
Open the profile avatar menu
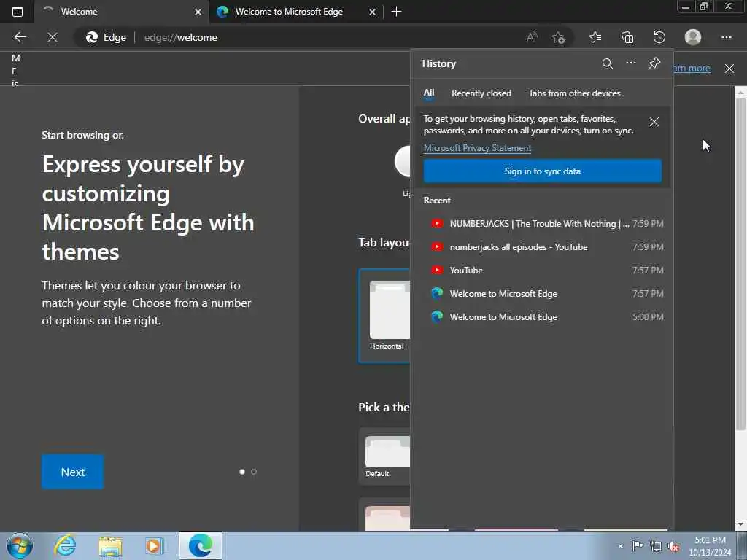(693, 37)
